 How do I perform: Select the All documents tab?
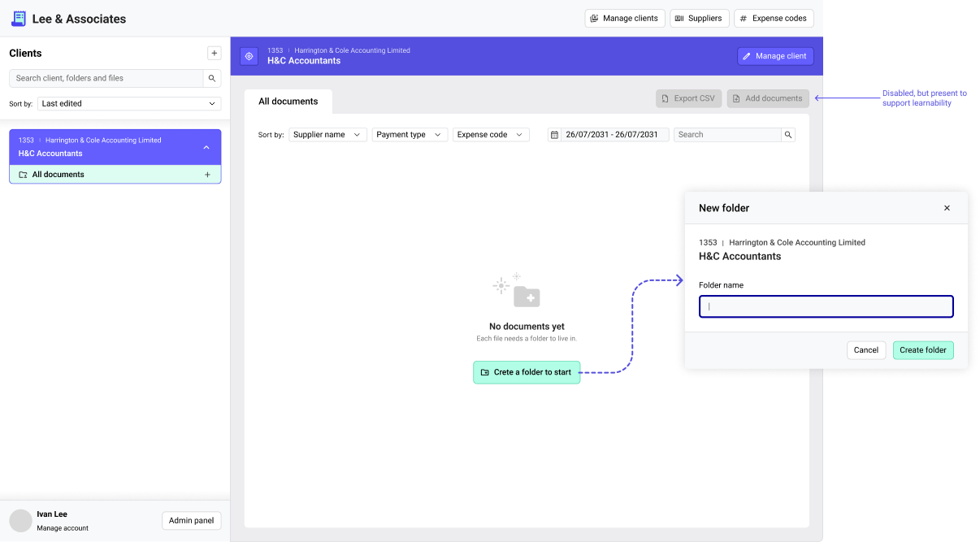tap(288, 102)
